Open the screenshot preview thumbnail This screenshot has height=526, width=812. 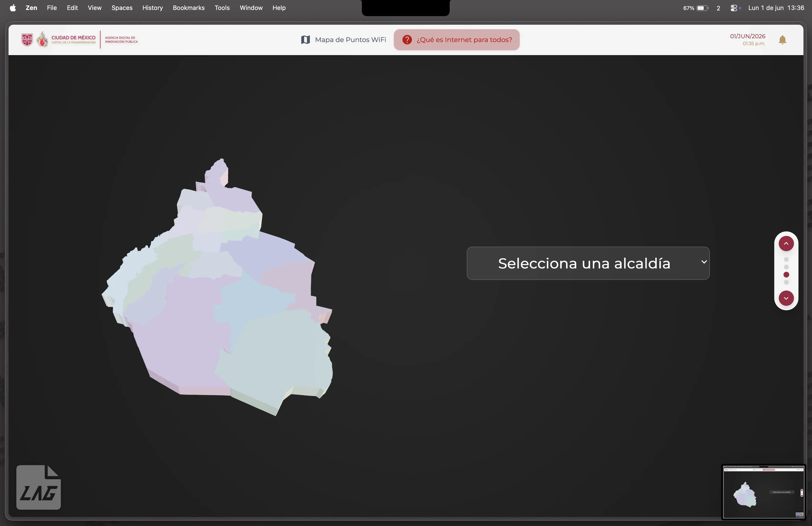click(763, 492)
